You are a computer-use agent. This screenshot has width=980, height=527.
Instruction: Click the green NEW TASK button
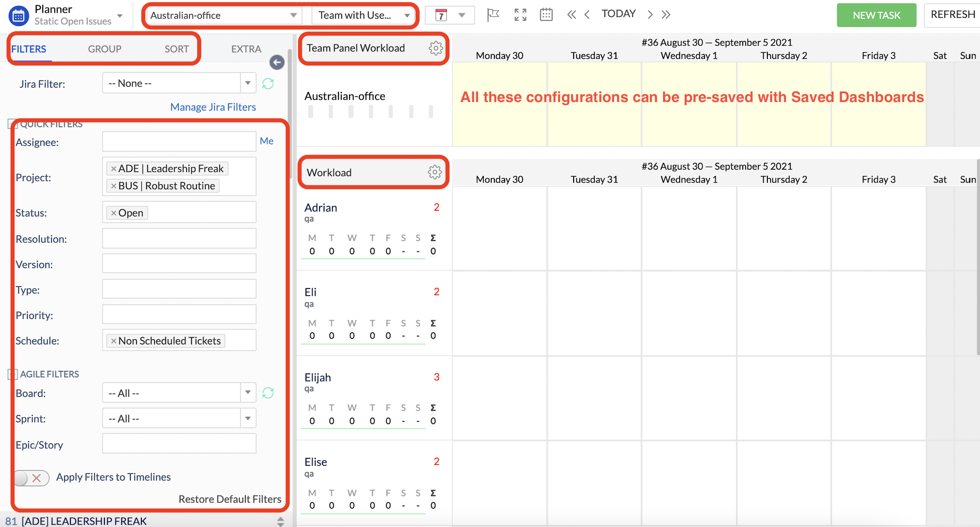(876, 15)
